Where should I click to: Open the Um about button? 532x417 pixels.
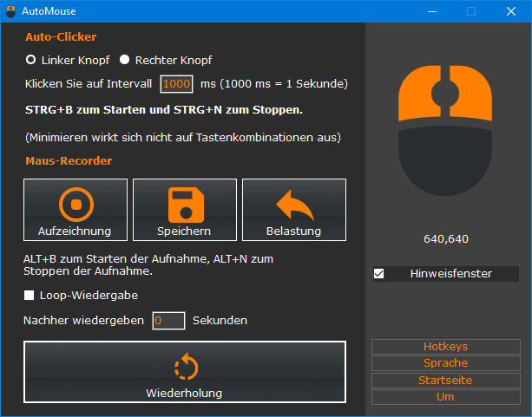(x=445, y=397)
